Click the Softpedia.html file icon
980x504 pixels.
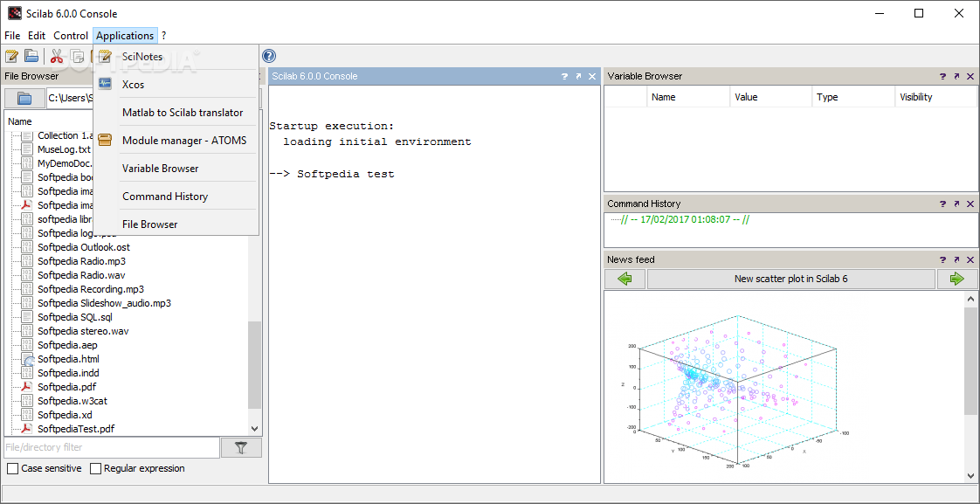coord(27,359)
